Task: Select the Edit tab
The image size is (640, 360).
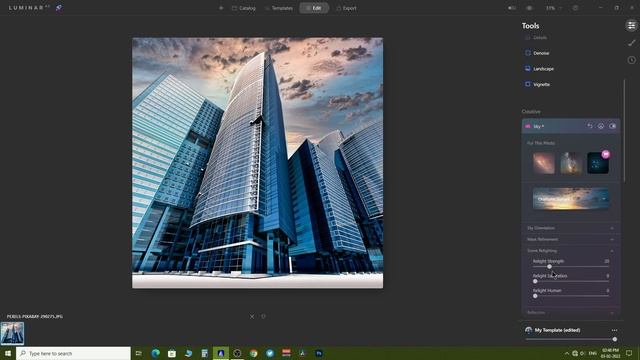Action: click(314, 8)
